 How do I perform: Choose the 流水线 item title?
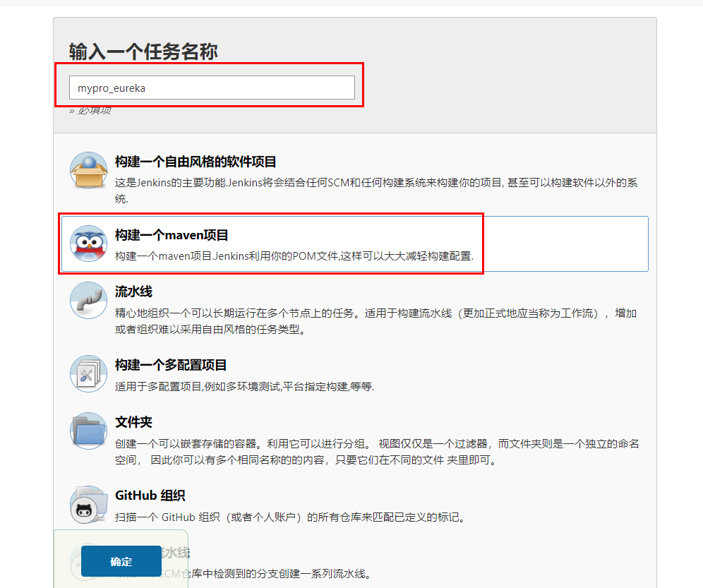(x=133, y=292)
